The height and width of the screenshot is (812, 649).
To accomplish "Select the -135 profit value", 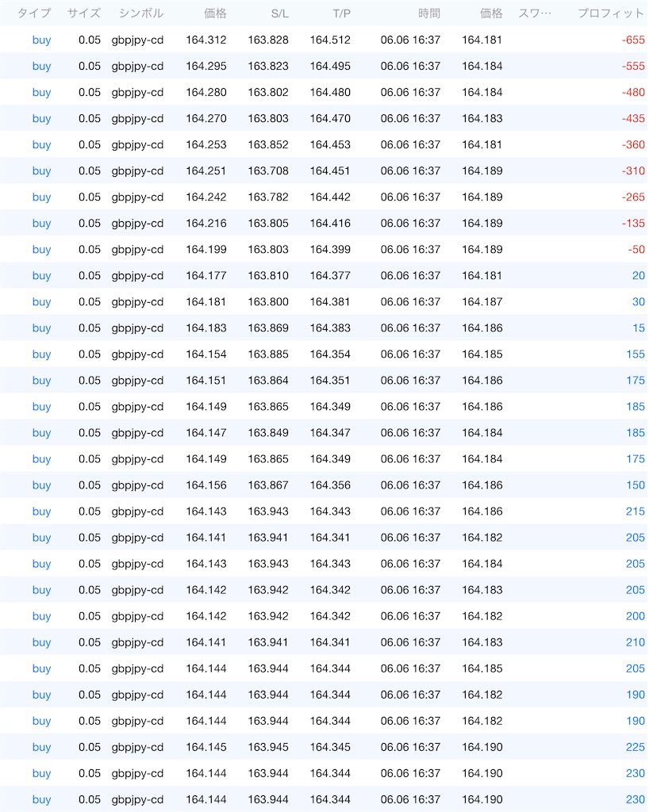I will coord(633,223).
